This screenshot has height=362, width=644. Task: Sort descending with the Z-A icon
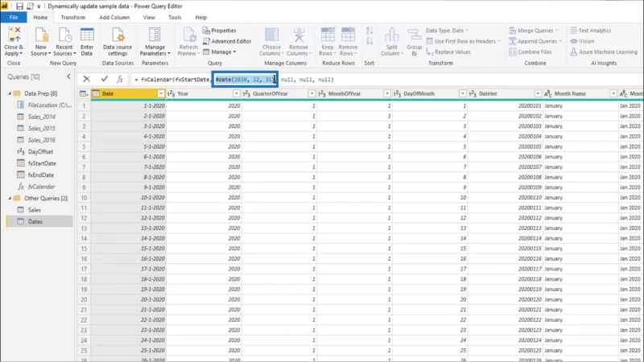click(369, 41)
